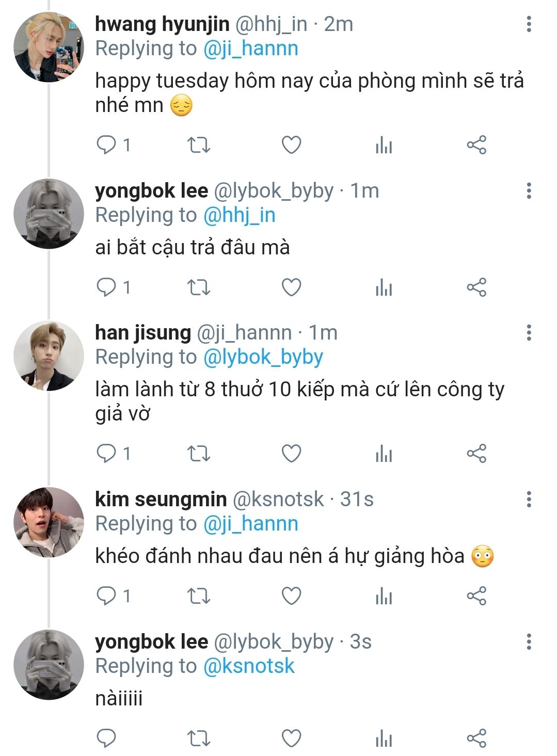
Task: Open more options menu on han jisung's tweet
Action: coord(529,333)
